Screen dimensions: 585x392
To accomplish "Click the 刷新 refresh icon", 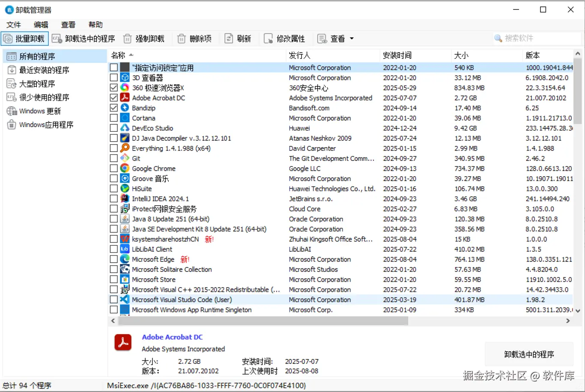I will tap(229, 39).
